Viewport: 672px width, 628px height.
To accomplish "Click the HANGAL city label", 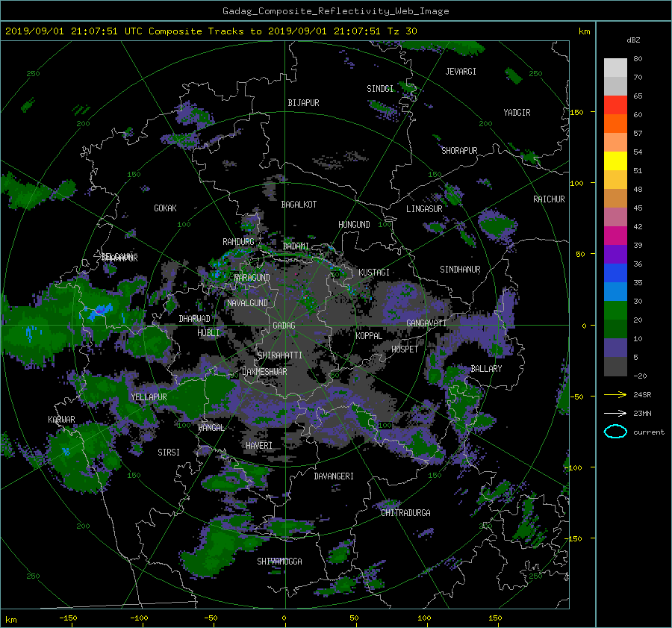I will click(211, 428).
